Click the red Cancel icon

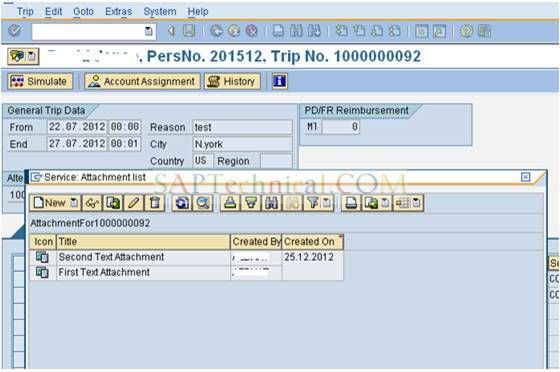(252, 31)
